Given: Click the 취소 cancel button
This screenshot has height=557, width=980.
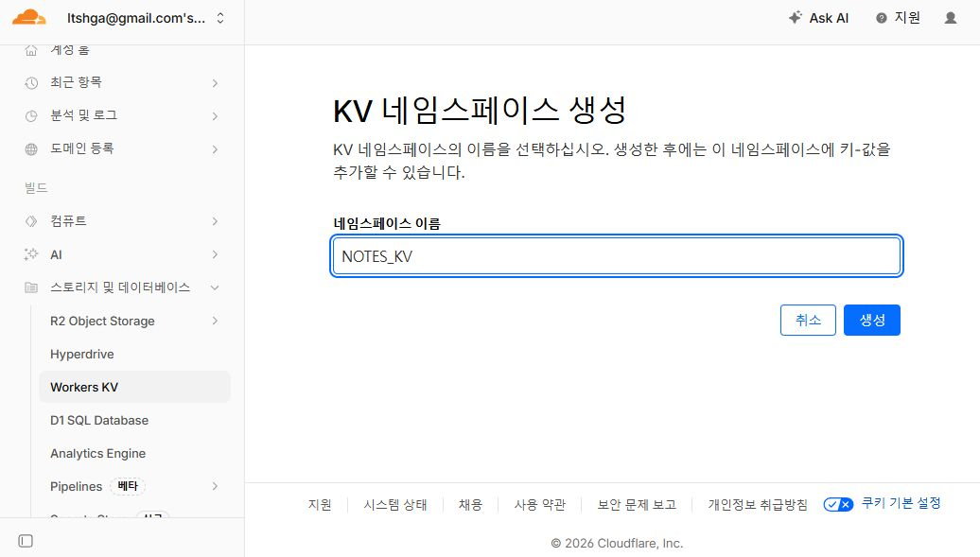Looking at the screenshot, I should point(808,320).
